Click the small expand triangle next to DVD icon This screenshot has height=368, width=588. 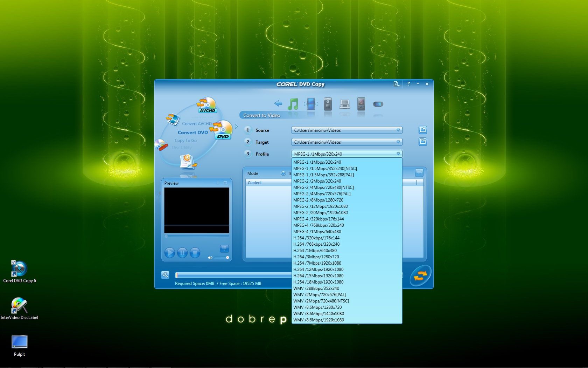(236, 127)
